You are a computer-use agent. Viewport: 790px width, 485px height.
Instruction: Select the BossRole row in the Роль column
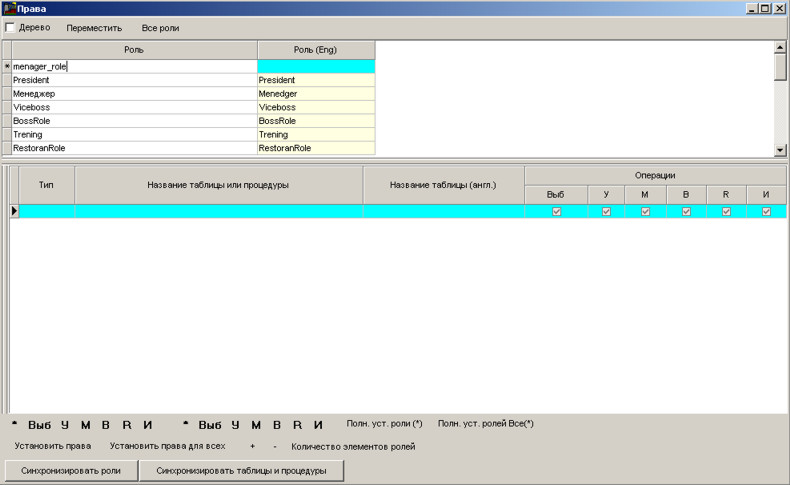(134, 121)
